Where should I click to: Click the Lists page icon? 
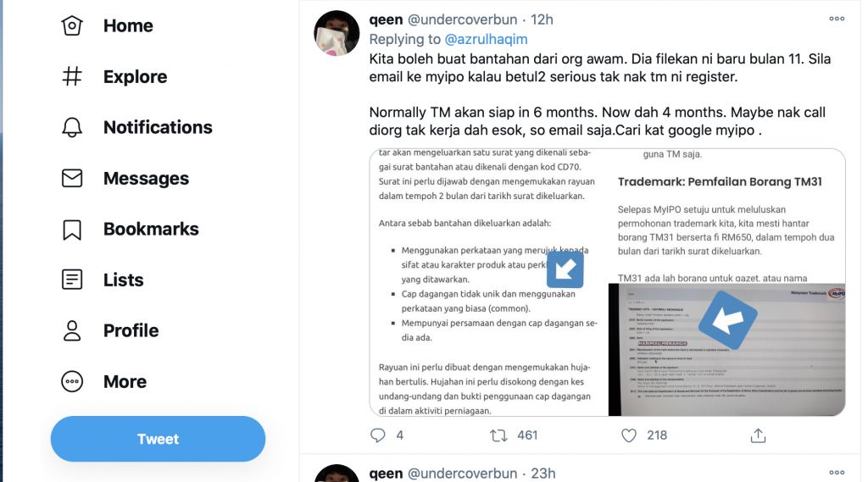[x=72, y=280]
